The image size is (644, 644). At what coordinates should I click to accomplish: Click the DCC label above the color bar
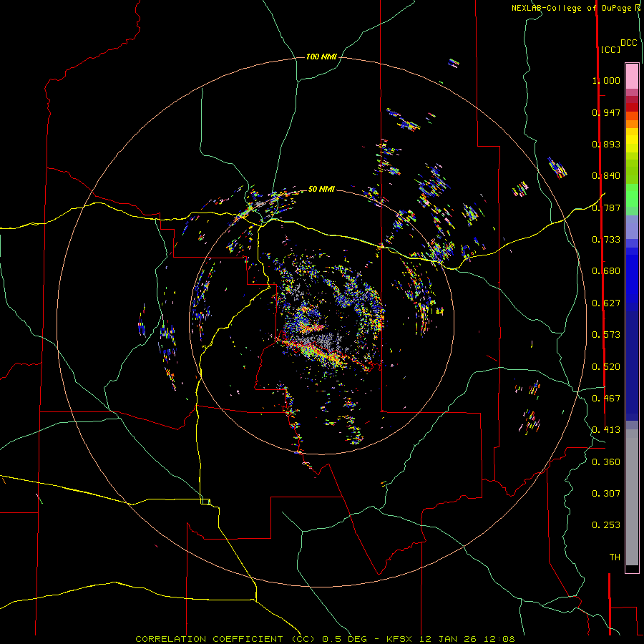(x=629, y=43)
